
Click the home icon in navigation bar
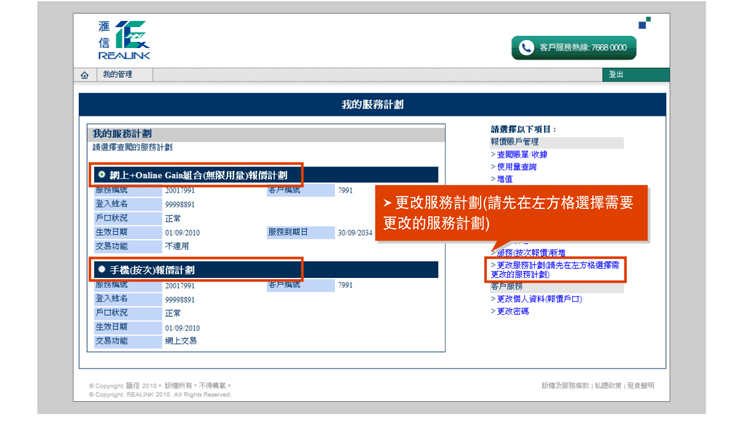point(85,75)
